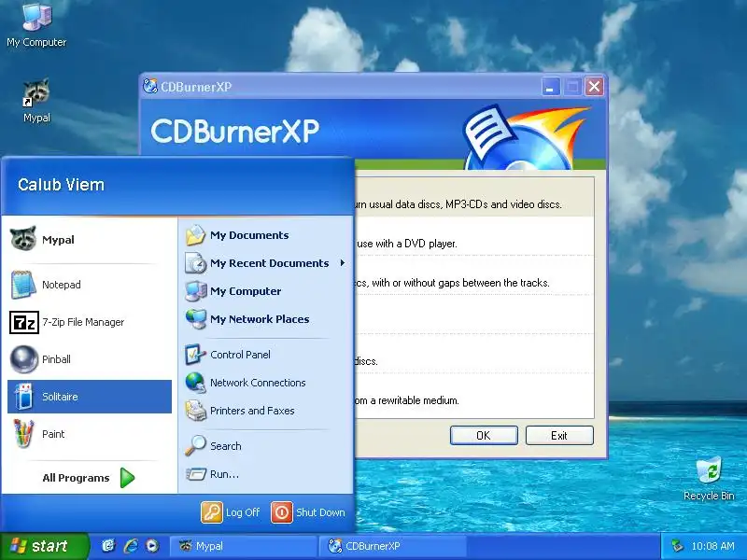This screenshot has height=560, width=747.
Task: Expand All Programs green arrow
Action: pos(127,478)
